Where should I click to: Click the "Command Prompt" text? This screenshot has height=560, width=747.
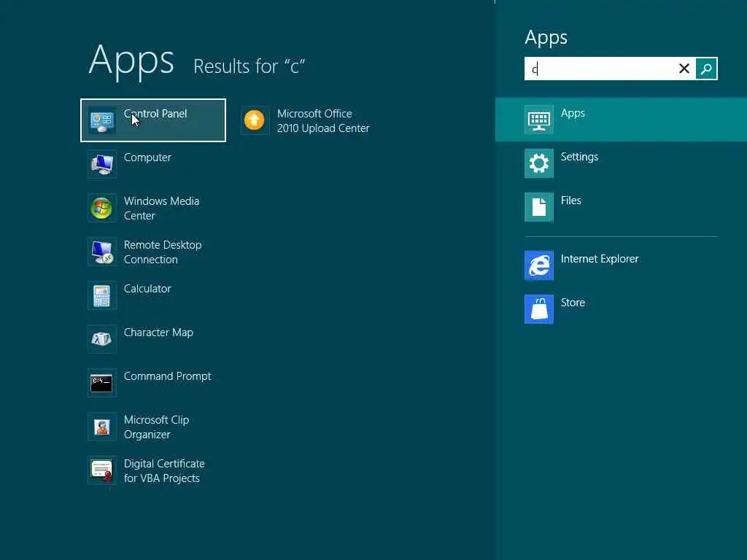(167, 377)
